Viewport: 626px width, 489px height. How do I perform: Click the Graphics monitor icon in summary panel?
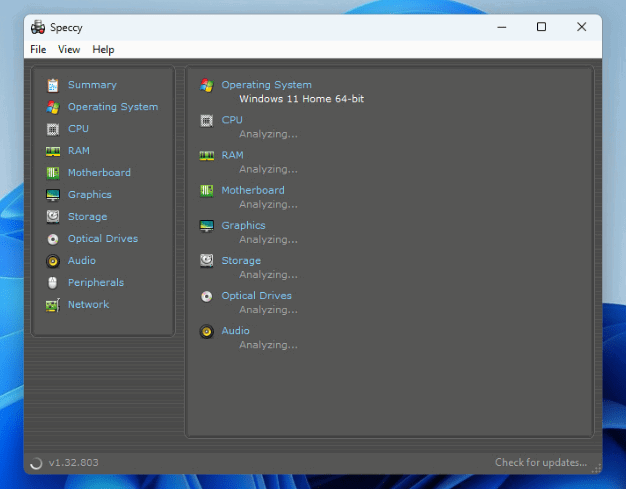coord(207,226)
